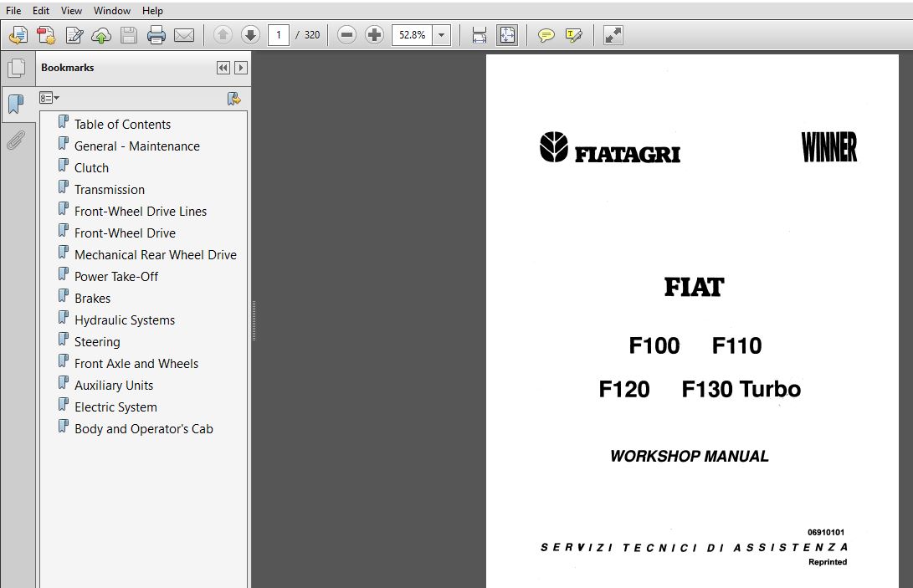Viewport: 913px width, 588px height.
Task: Open the View menu
Action: click(71, 11)
